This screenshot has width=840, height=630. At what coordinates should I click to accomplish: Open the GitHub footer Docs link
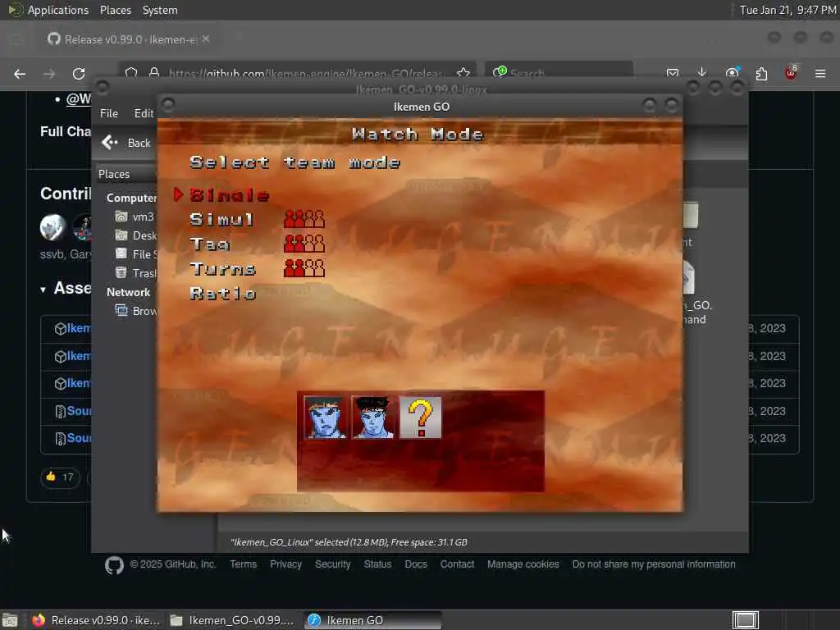(416, 564)
